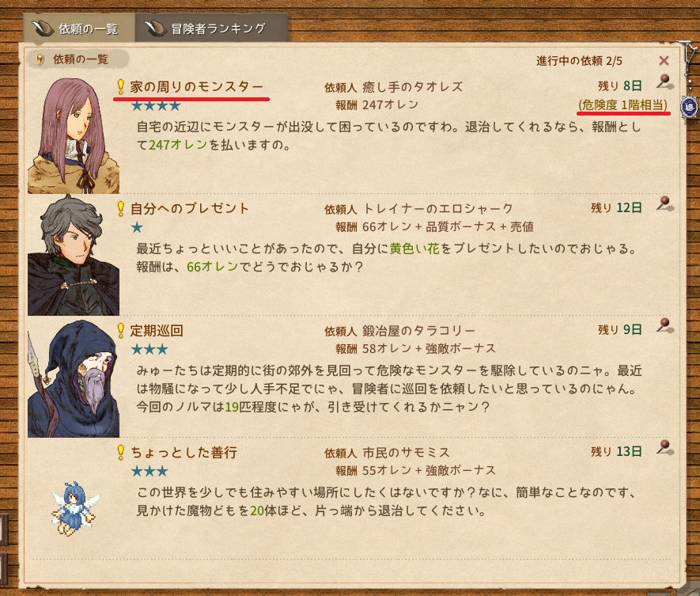
Task: Close the quest list with red X
Action: coord(664,61)
